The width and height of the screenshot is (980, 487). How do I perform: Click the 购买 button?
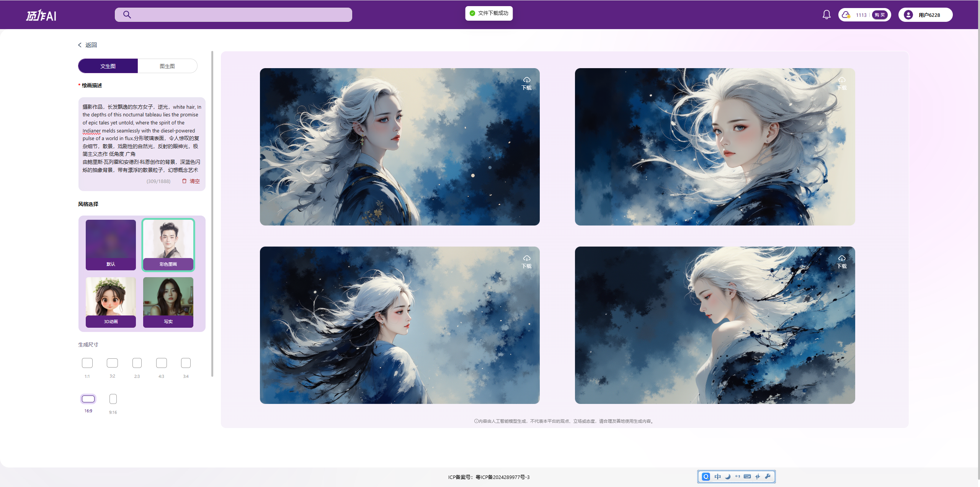pyautogui.click(x=879, y=15)
